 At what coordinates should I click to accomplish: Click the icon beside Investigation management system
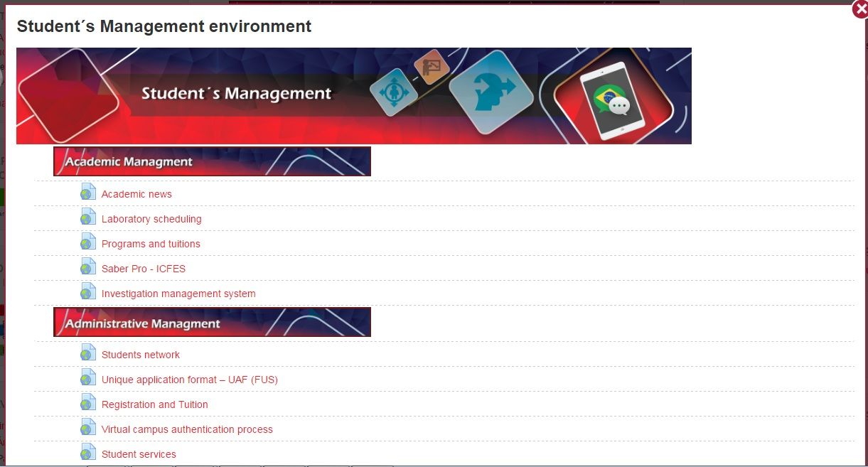(x=88, y=291)
